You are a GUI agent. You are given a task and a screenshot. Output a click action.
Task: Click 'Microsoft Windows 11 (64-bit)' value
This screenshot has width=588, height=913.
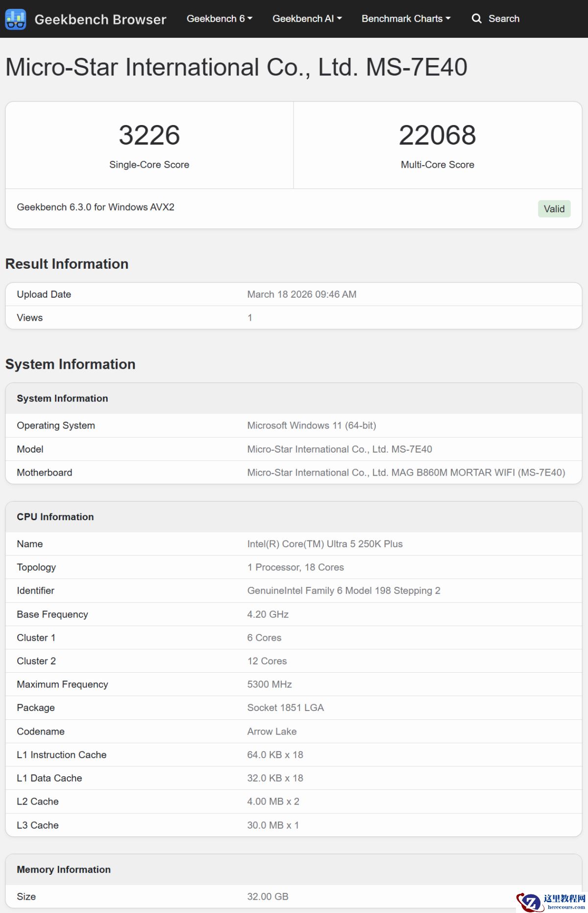click(312, 426)
